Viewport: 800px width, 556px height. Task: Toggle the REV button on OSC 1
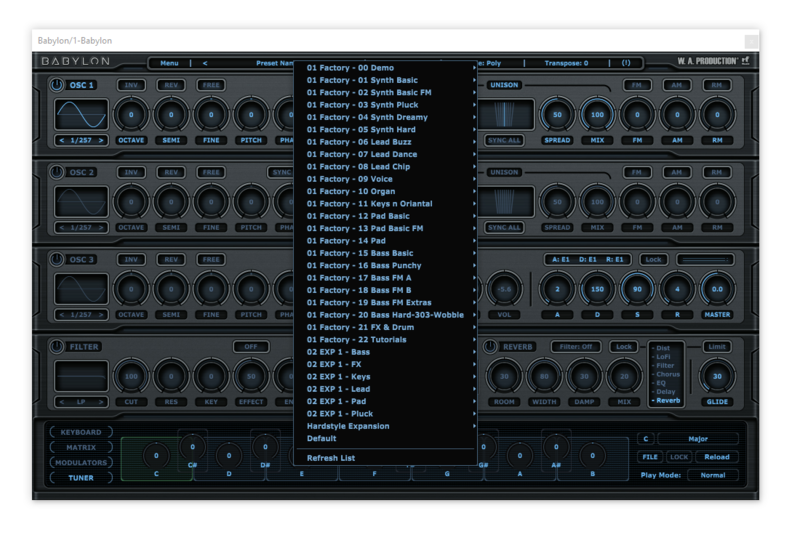[x=171, y=85]
